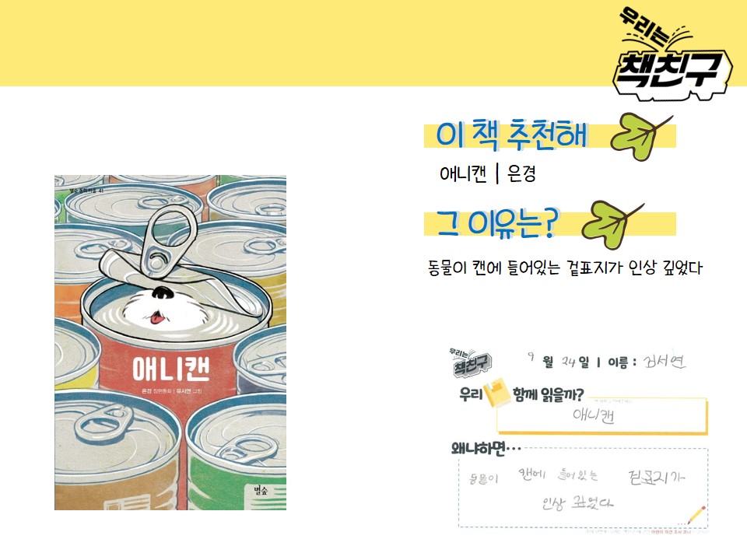Select the 그 이유는? heading

tap(496, 223)
